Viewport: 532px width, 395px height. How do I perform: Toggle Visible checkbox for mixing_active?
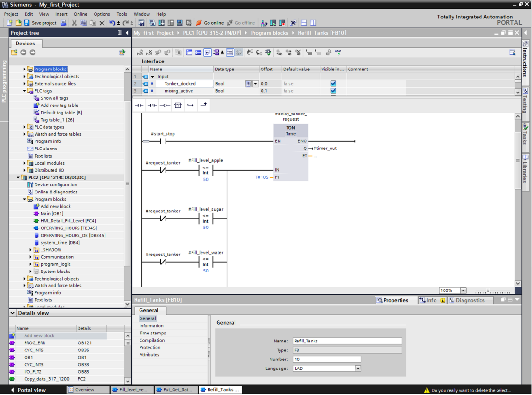[333, 91]
